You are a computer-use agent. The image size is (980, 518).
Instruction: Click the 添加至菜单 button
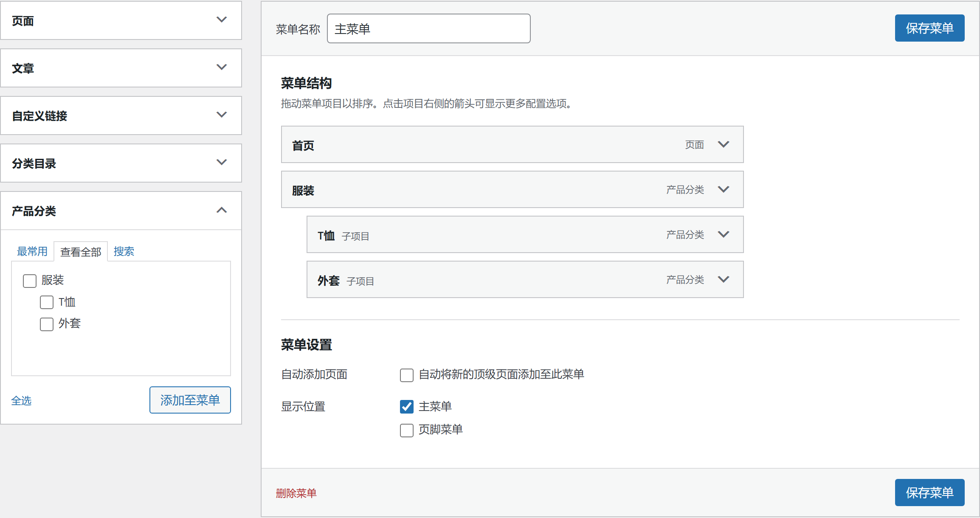click(190, 400)
